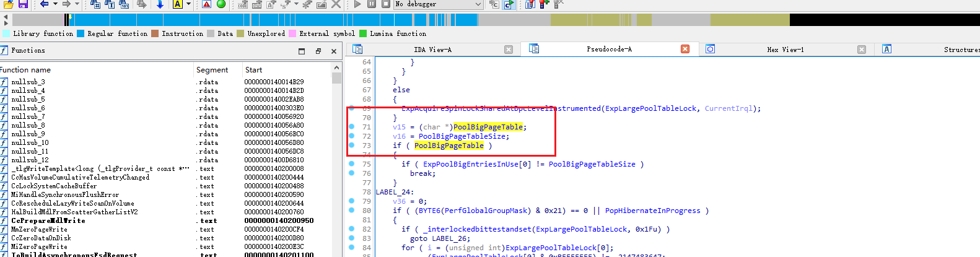Jump forward with the right arrow icon
The height and width of the screenshot is (257, 980).
coord(66,4)
